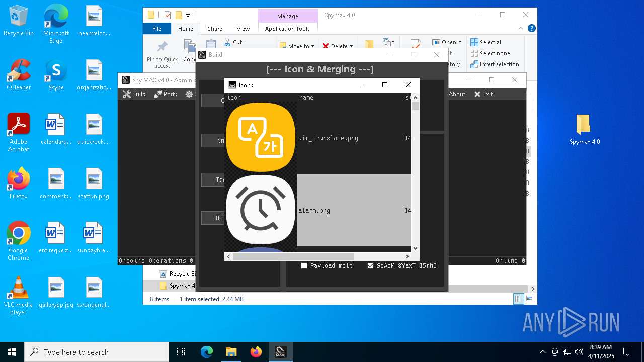Click right arrow of Icons horizontal scrollbar
This screenshot has width=644, height=362.
pos(407,256)
